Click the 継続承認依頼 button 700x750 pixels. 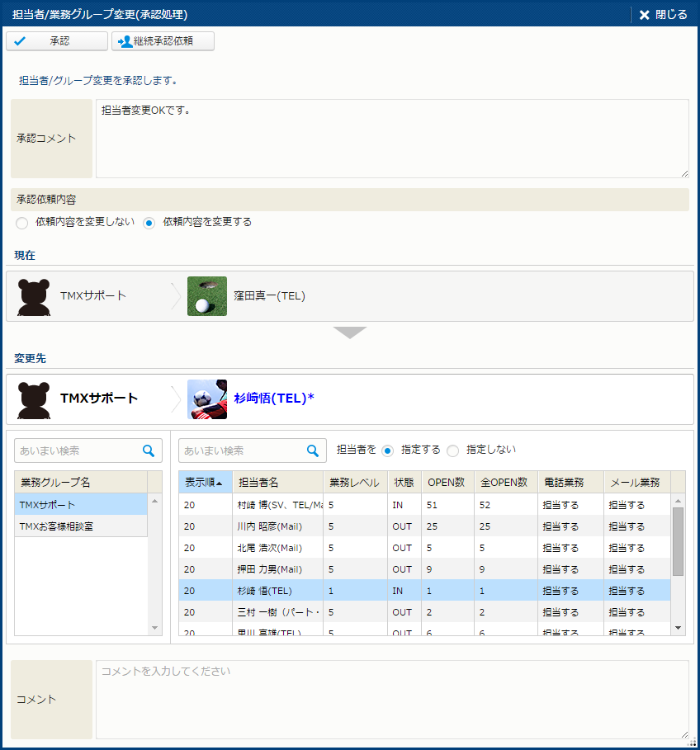163,41
